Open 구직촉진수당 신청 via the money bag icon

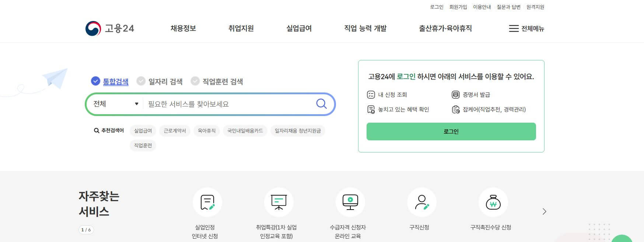click(x=494, y=203)
